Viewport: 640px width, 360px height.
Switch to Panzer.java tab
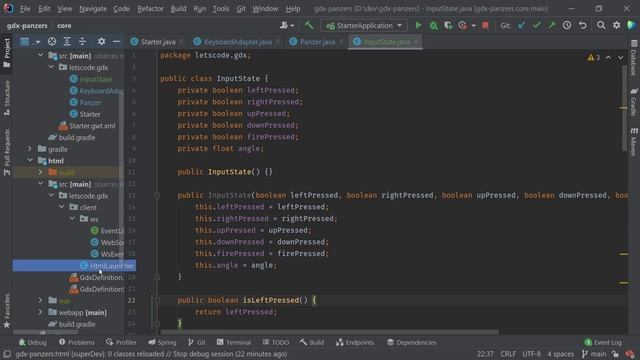(x=317, y=42)
